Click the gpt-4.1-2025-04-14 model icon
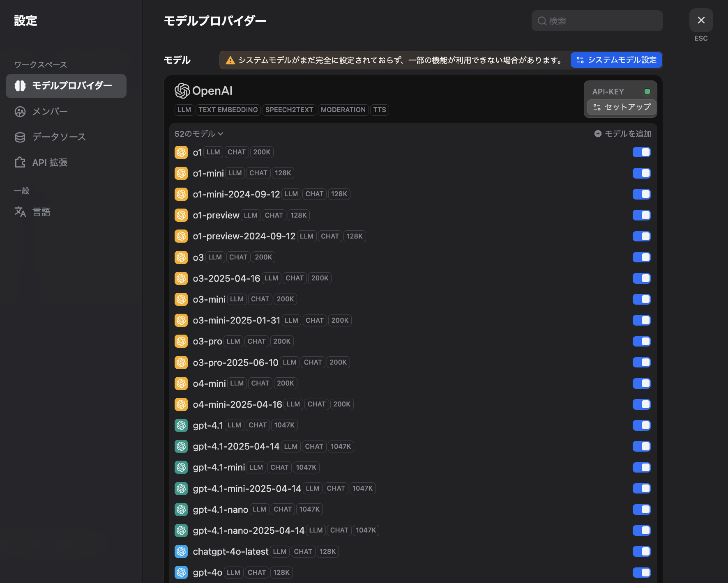 [x=181, y=446]
